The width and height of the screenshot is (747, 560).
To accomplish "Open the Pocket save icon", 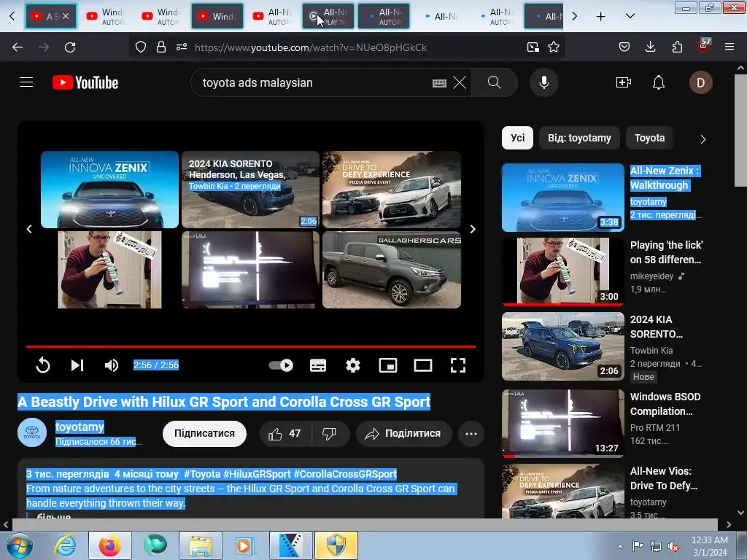I will pyautogui.click(x=624, y=47).
